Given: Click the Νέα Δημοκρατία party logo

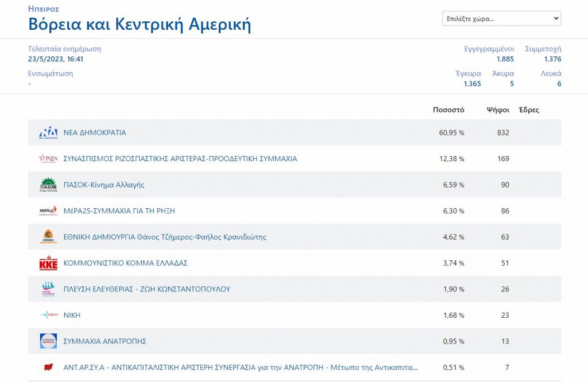Looking at the screenshot, I should pyautogui.click(x=48, y=132).
